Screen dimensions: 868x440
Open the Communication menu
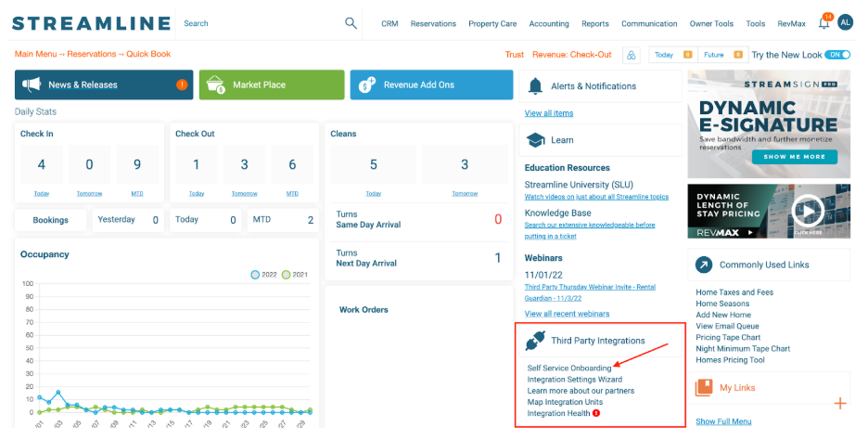(649, 24)
